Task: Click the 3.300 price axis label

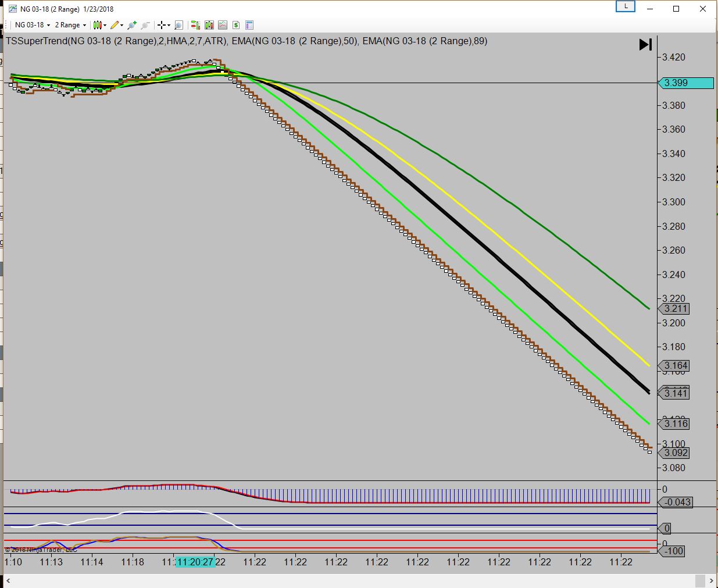Action: (674, 202)
